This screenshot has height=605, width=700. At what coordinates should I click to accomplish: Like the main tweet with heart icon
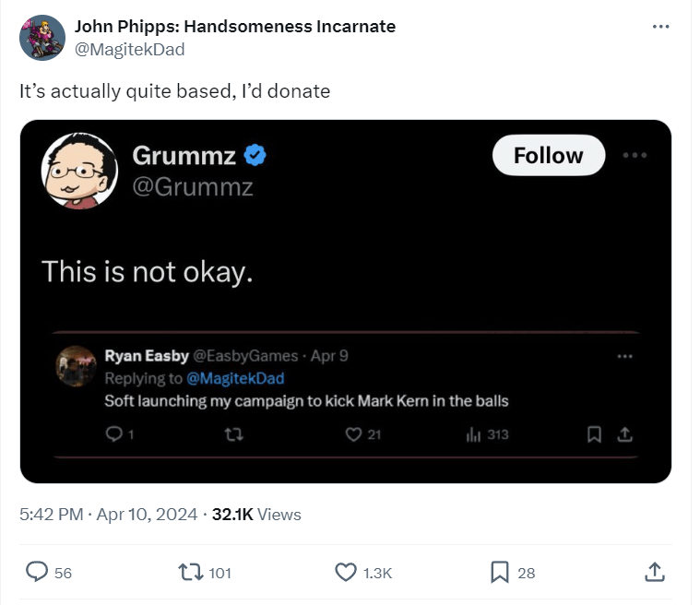click(x=346, y=573)
